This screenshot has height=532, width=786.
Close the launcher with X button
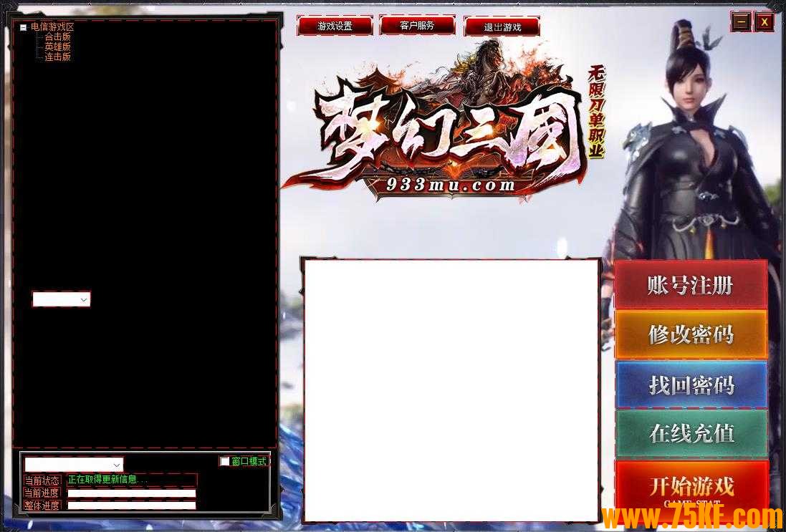tap(764, 22)
